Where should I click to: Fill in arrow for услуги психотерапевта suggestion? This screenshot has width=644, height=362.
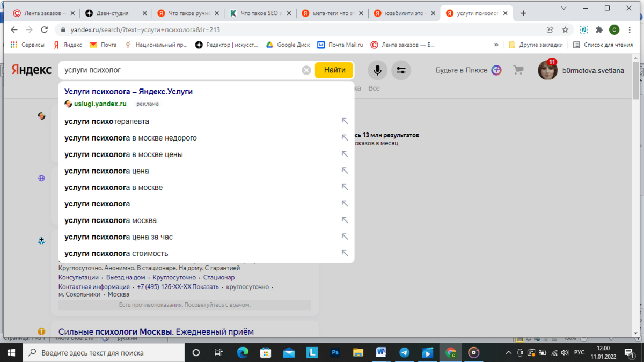coord(345,121)
